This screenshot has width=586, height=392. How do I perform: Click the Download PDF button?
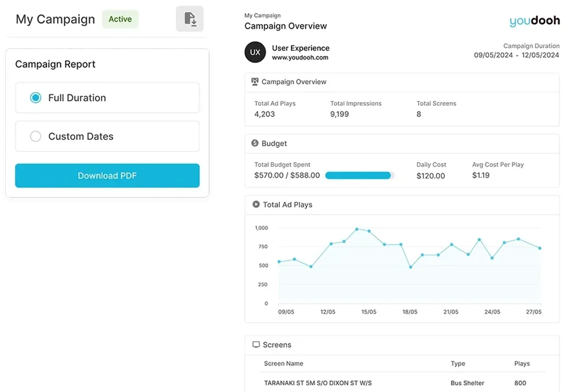coord(107,175)
